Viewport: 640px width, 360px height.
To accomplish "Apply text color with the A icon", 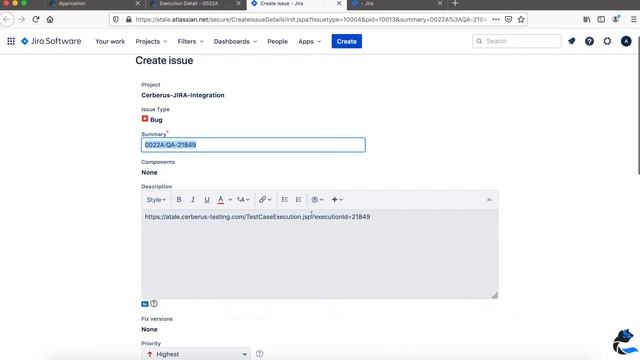I will (x=221, y=200).
